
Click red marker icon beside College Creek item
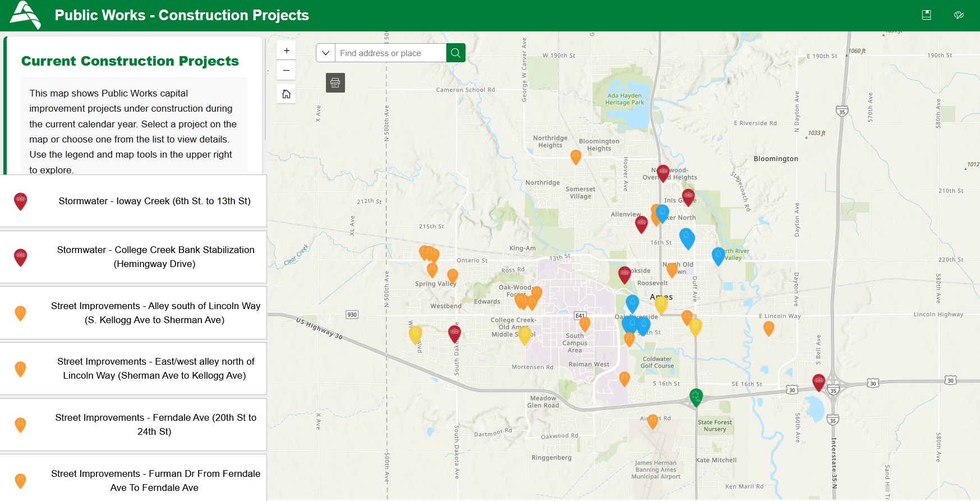pos(21,258)
